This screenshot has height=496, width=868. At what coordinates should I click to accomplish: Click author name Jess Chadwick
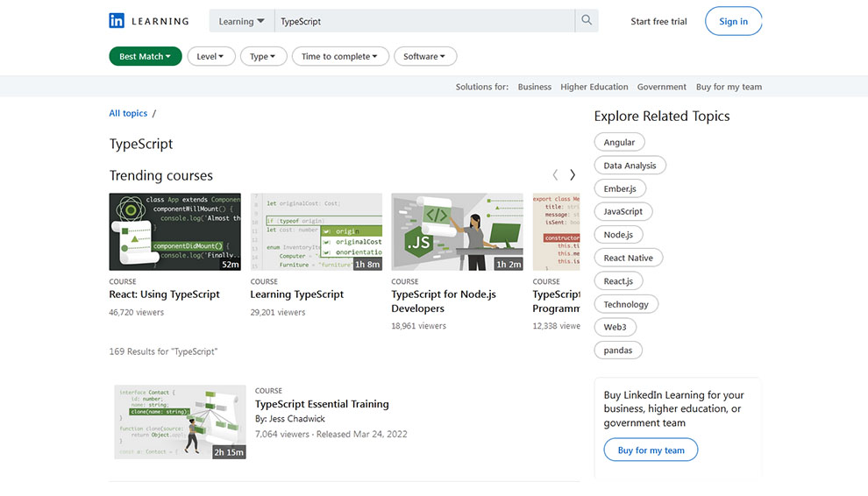[x=296, y=419]
